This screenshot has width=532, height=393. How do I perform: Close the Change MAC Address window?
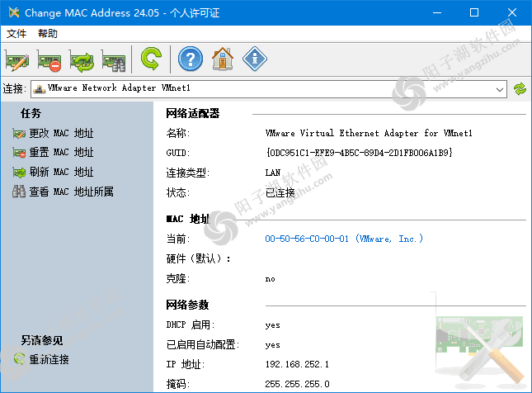(512, 13)
